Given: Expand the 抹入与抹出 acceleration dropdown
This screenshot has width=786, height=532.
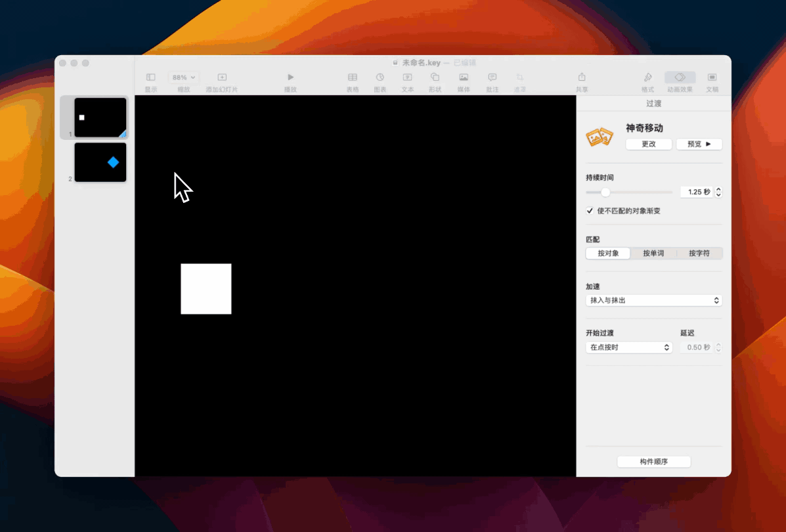Looking at the screenshot, I should tap(653, 300).
